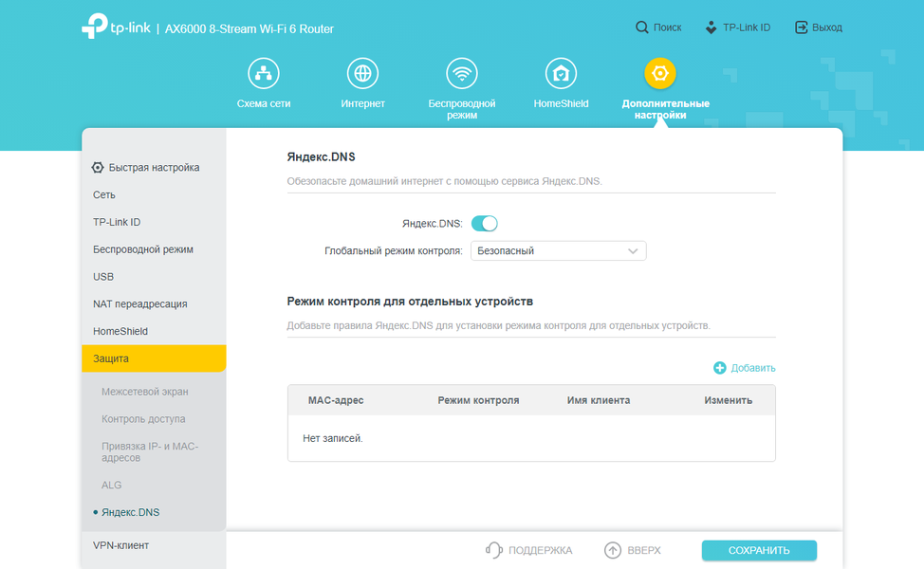
Task: Click the Нет записей. table text
Action: tap(332, 438)
